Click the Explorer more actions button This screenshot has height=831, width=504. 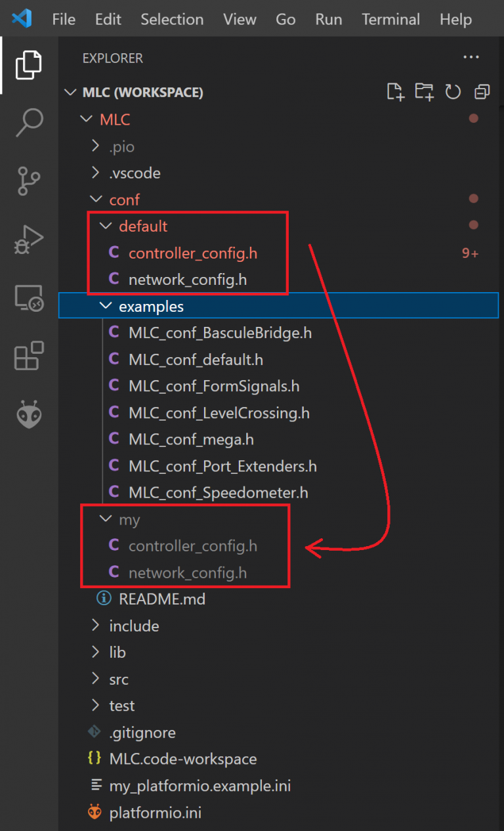(x=471, y=58)
